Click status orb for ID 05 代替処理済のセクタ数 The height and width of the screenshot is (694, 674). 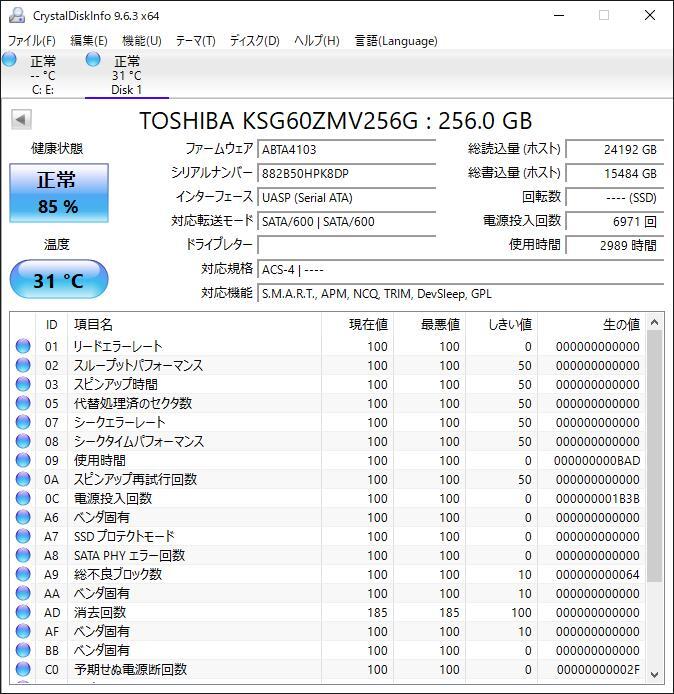coord(23,403)
